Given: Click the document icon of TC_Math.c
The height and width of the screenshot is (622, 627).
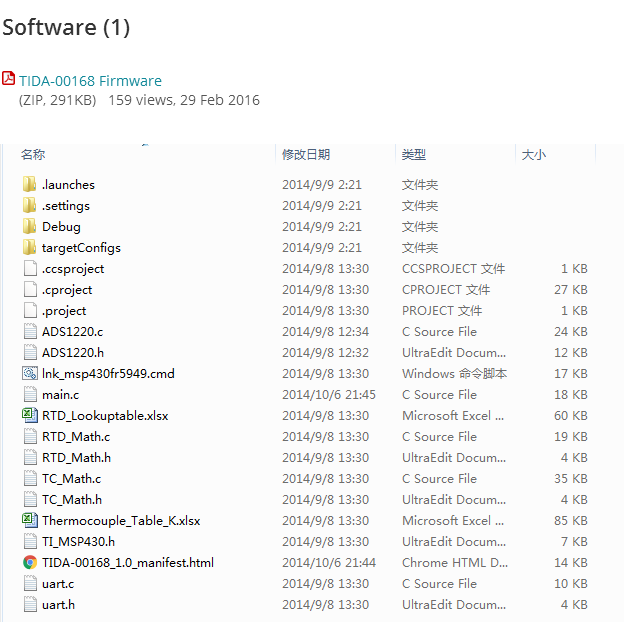Looking at the screenshot, I should pyautogui.click(x=30, y=478).
